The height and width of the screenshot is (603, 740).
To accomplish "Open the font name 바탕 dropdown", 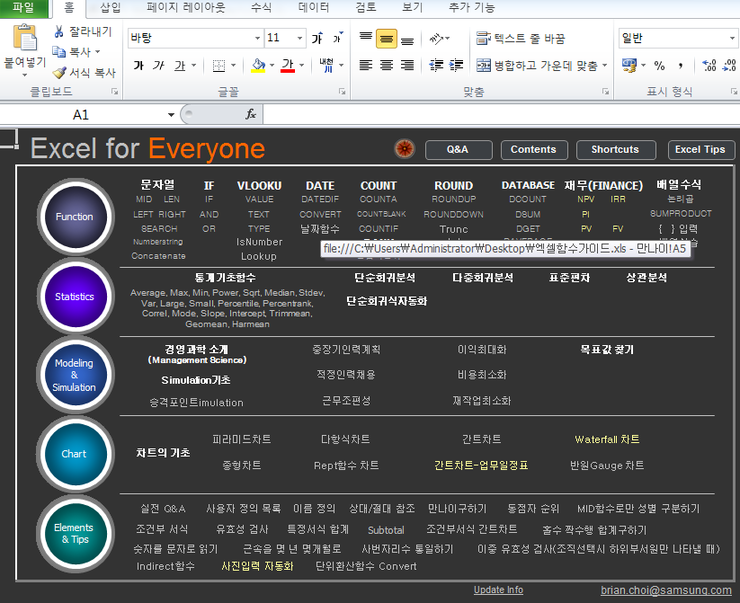I will pos(258,38).
